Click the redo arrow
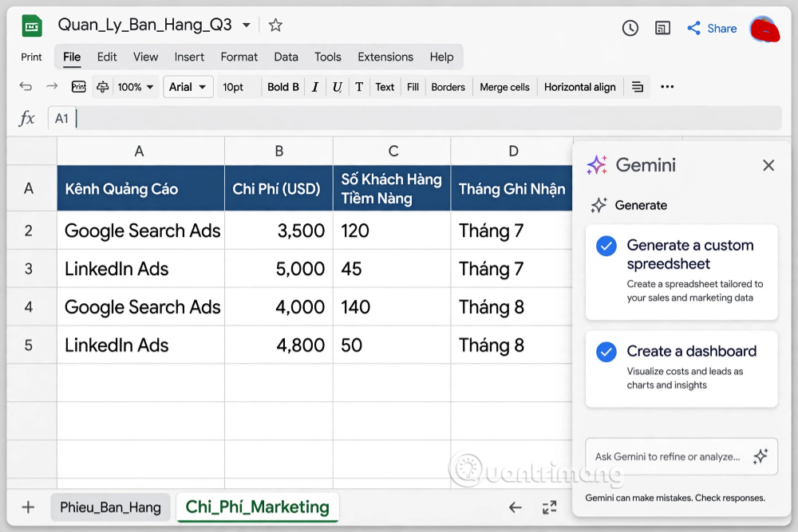Screen dimensions: 798x532 coord(52,86)
